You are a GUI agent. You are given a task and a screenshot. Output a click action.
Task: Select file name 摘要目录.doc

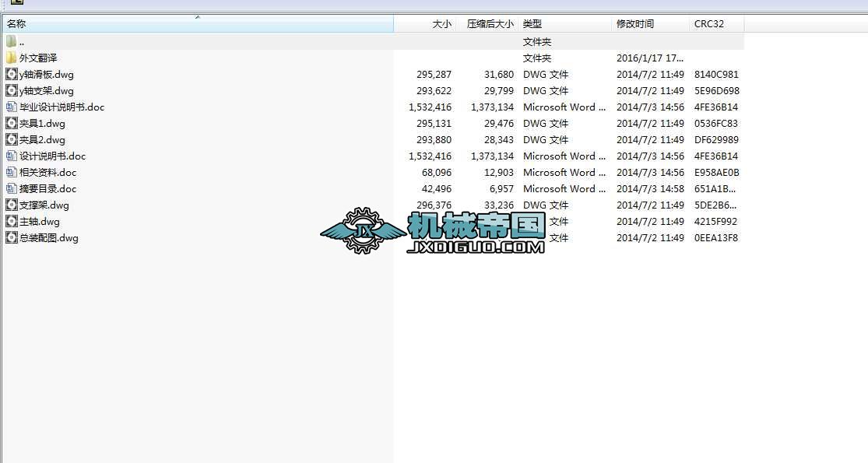click(x=48, y=188)
